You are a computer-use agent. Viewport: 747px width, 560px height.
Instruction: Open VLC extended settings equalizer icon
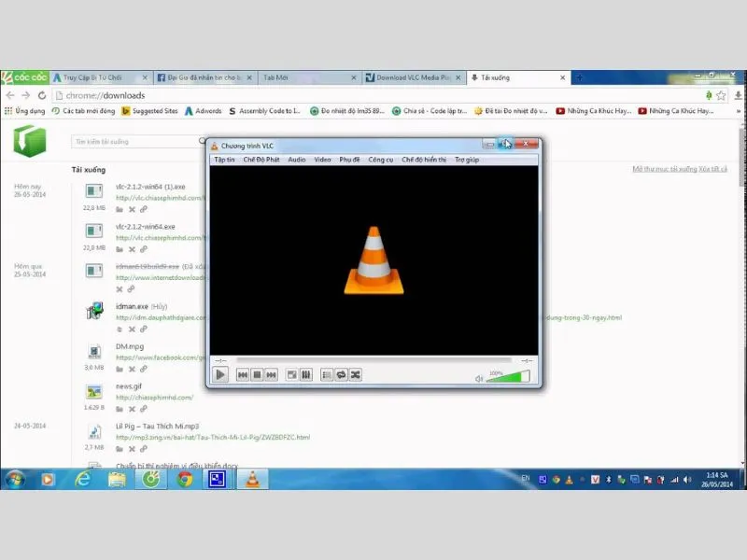point(306,375)
